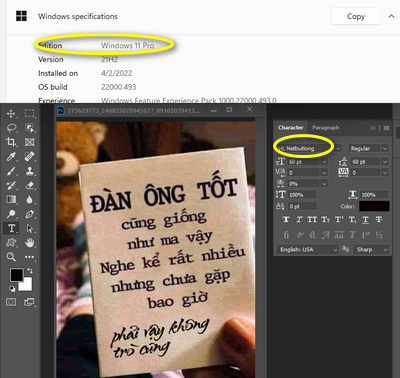The height and width of the screenshot is (378, 400).
Task: Select the Spot Healing Brush tool
Action: pyautogui.click(x=29, y=157)
